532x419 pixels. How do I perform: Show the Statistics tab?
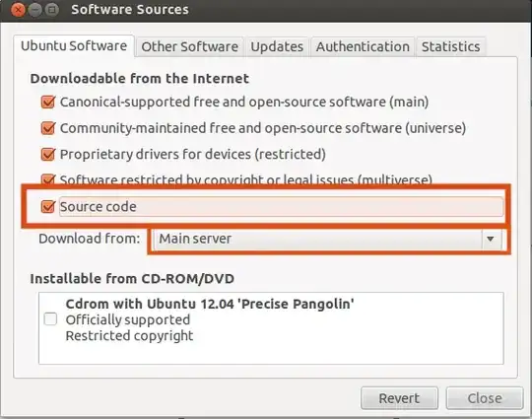[450, 46]
